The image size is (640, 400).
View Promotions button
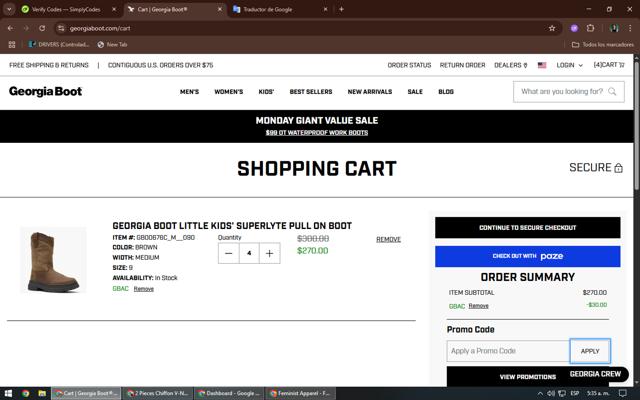pyautogui.click(x=528, y=376)
